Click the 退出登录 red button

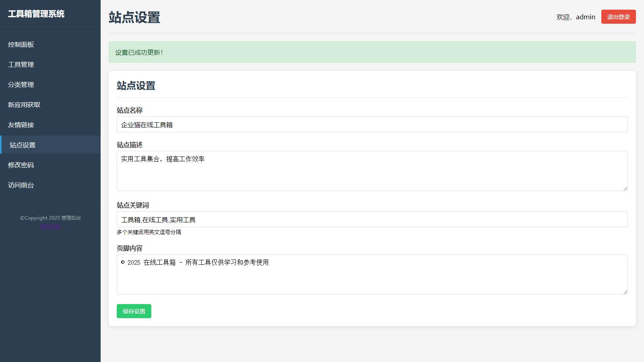[618, 16]
